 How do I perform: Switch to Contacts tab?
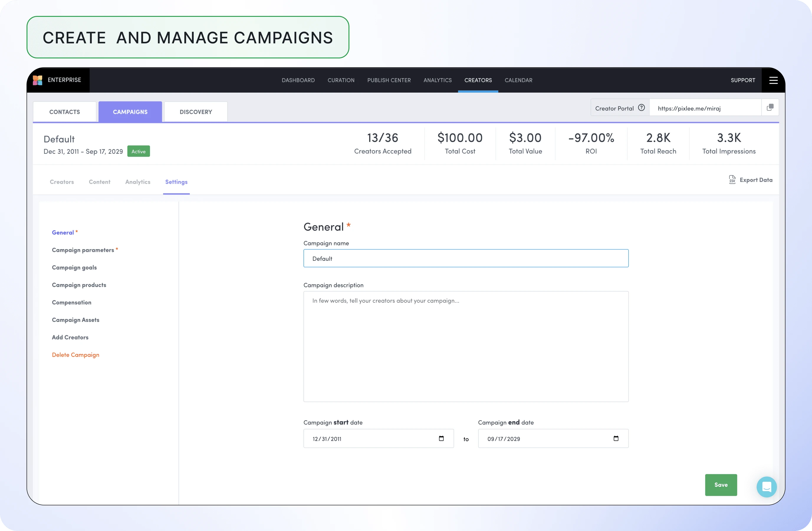(65, 112)
